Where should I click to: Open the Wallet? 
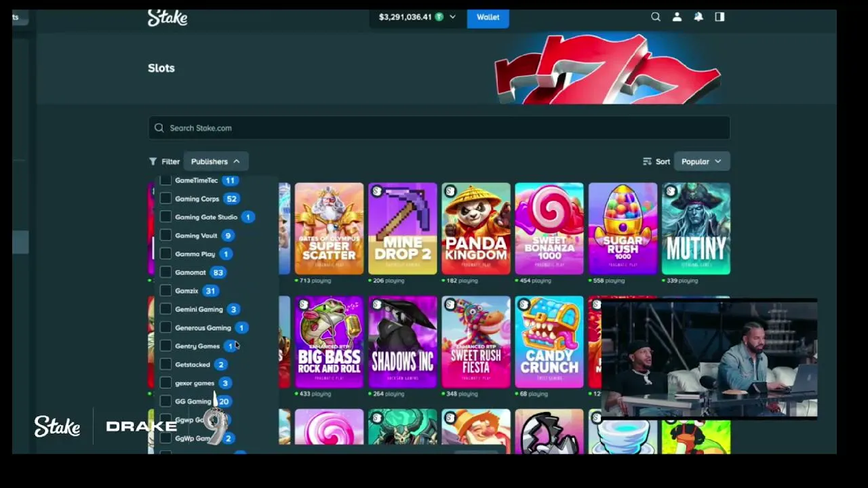pyautogui.click(x=488, y=17)
